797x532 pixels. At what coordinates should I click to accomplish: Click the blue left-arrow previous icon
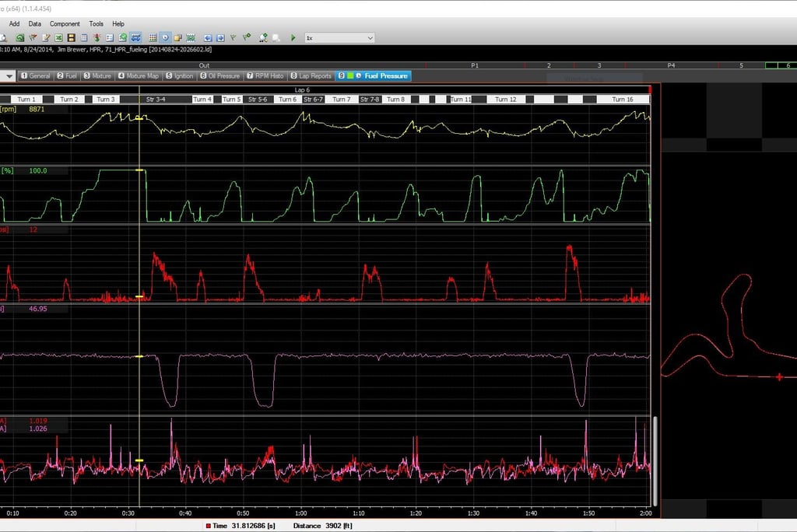coord(208,37)
